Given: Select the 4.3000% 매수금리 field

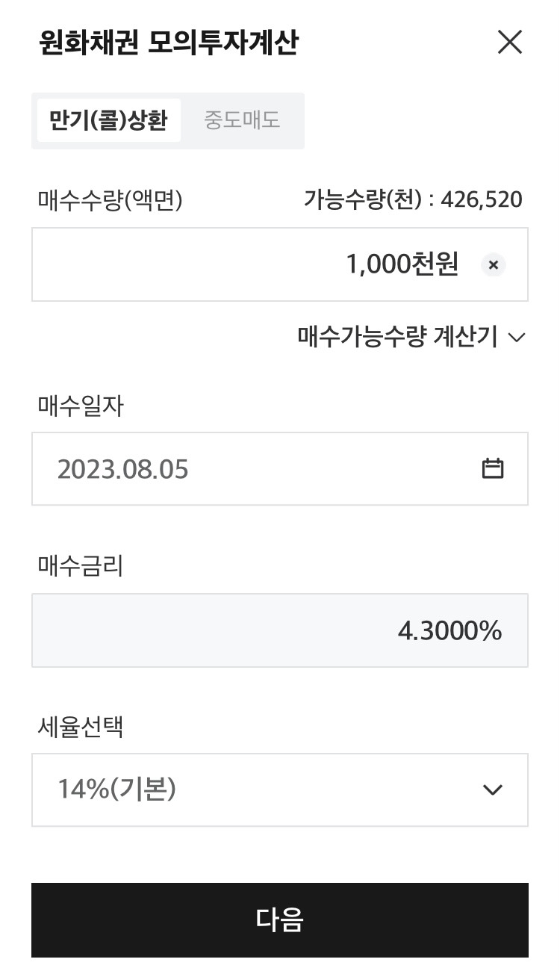Looking at the screenshot, I should (x=280, y=630).
